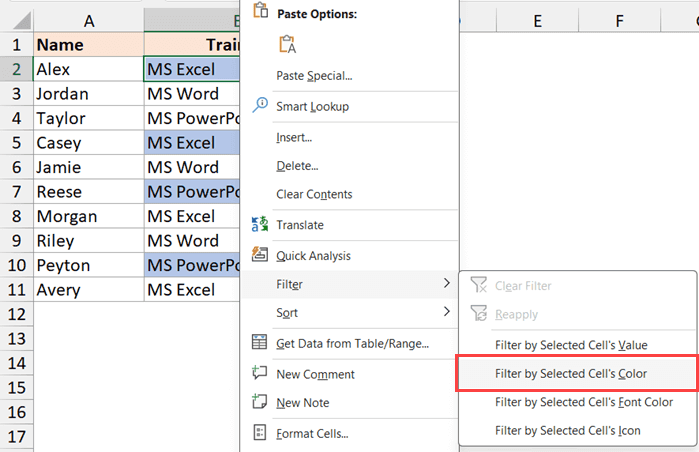Screen dimensions: 699x452
Task: Click the MS PowerPoint cell in Taylor's row
Action: [192, 118]
